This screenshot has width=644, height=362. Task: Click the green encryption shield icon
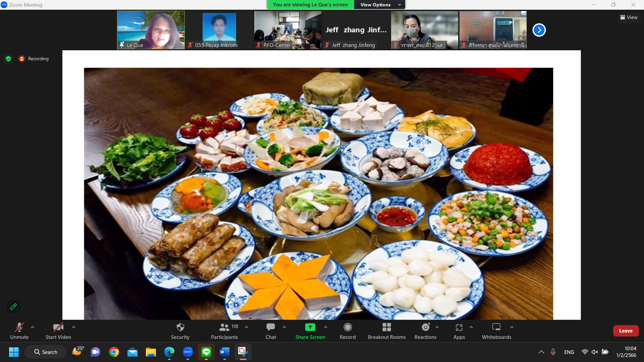[x=8, y=59]
